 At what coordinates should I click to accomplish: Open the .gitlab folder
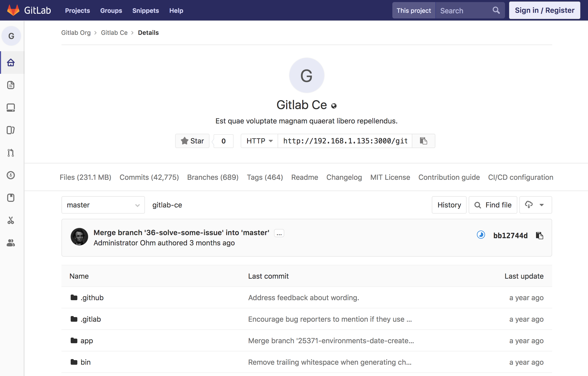click(91, 319)
